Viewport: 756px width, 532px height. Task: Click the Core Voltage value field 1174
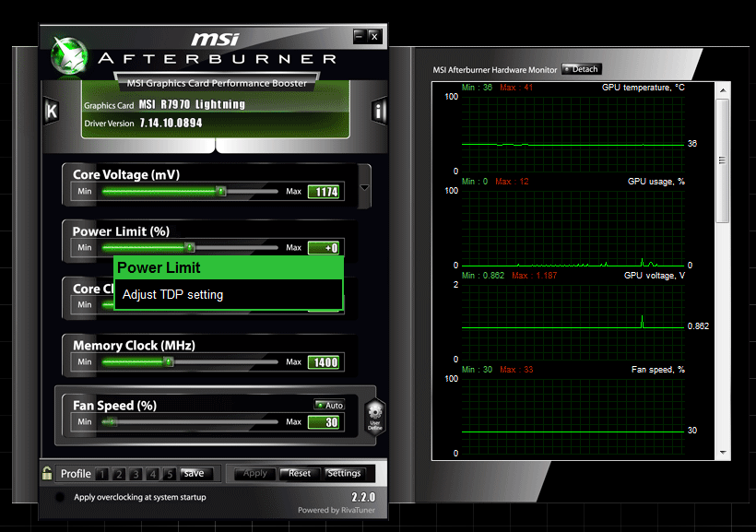tap(324, 192)
